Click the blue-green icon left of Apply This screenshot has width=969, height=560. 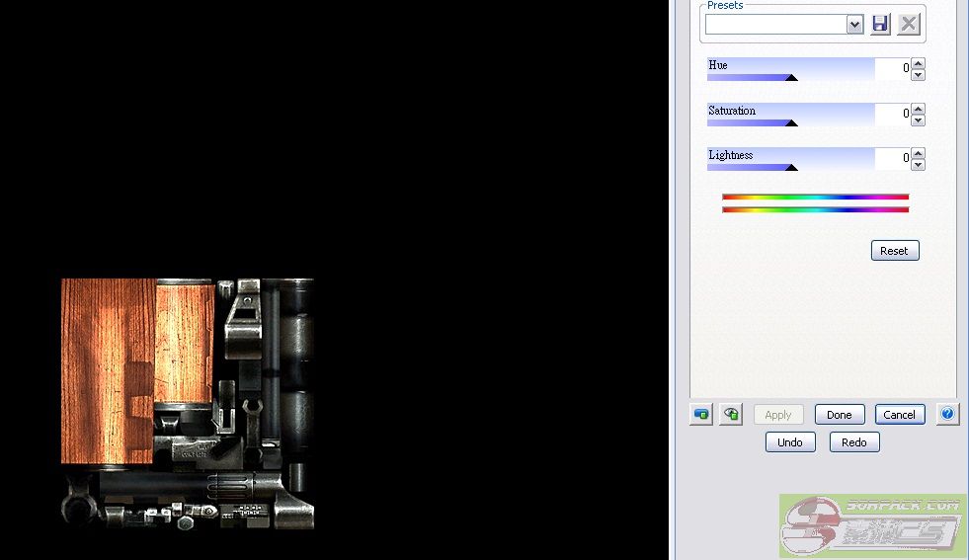pos(701,415)
